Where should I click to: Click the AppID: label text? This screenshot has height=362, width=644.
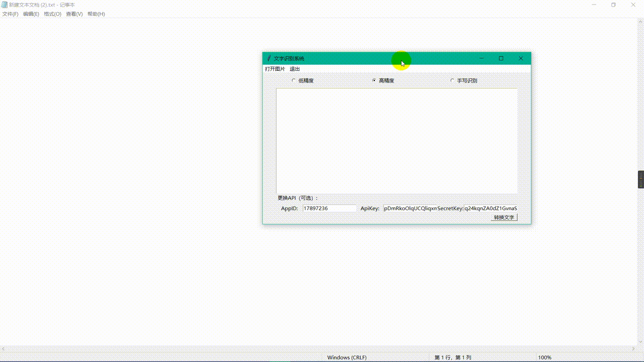point(289,208)
